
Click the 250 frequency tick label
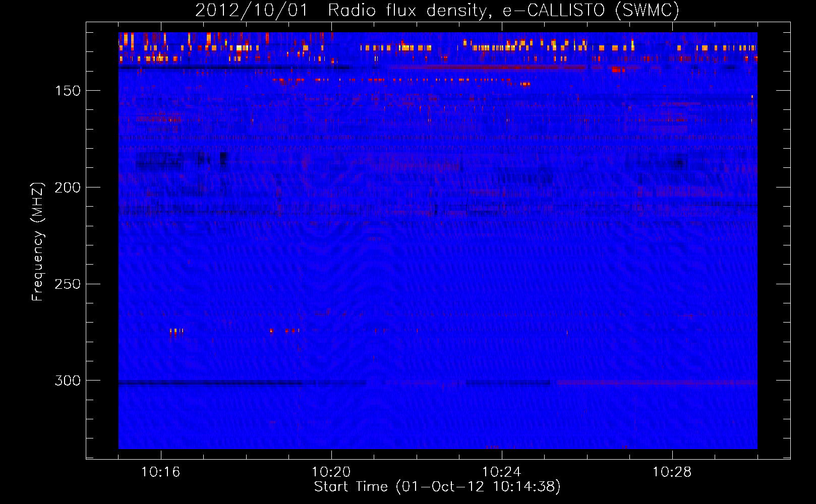(68, 284)
